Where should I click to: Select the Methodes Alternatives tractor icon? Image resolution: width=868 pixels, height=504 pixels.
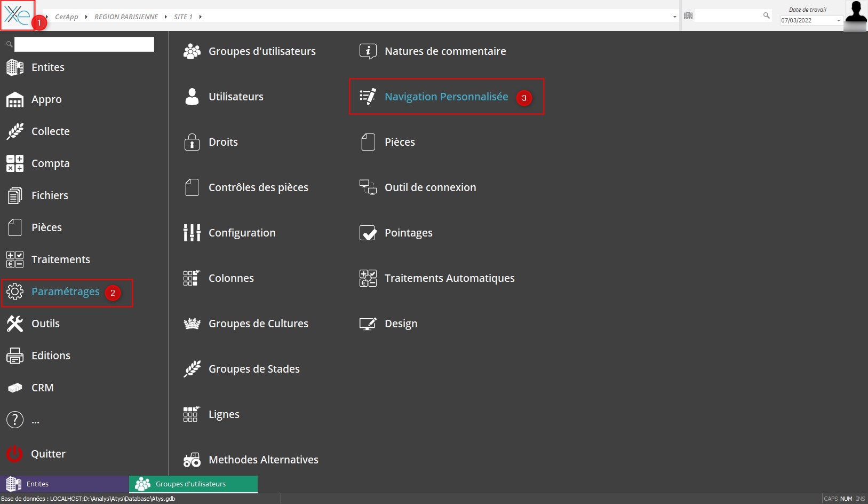coord(192,460)
